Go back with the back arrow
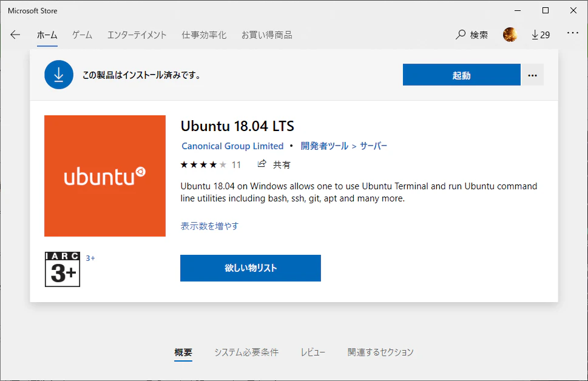Image resolution: width=588 pixels, height=381 pixels. 15,35
